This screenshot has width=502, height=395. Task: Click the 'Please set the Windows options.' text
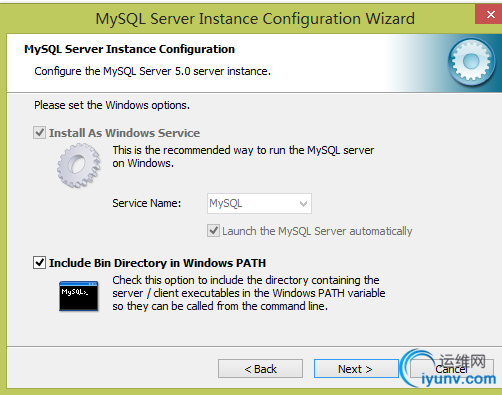(x=112, y=105)
